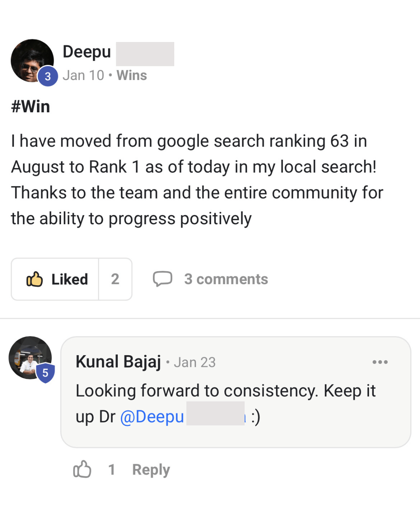Open the post body about google ranking
This screenshot has height=513, width=420.
pyautogui.click(x=194, y=180)
